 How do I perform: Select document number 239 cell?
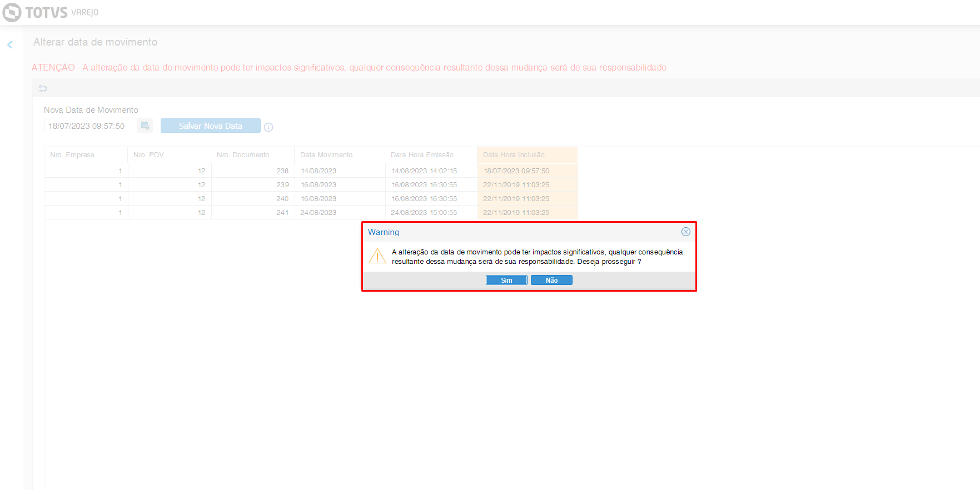(253, 184)
